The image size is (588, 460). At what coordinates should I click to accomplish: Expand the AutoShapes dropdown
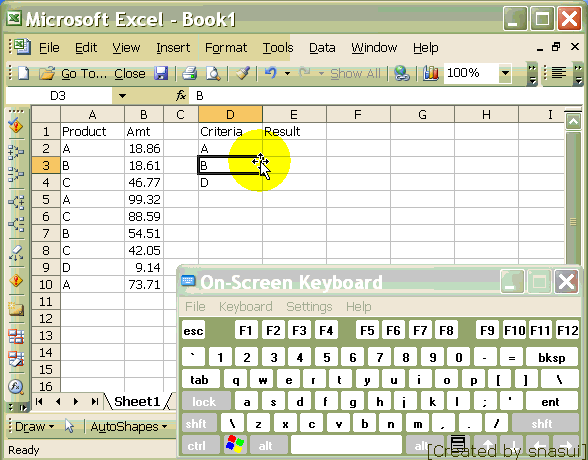pos(129,427)
